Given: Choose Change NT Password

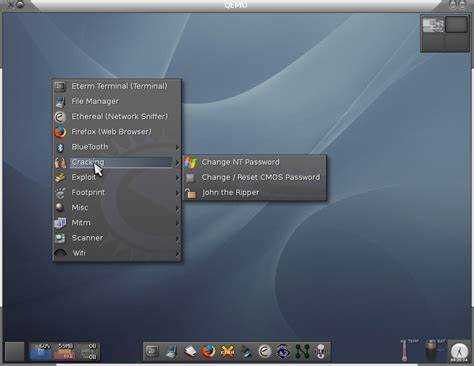Looking at the screenshot, I should [x=254, y=162].
